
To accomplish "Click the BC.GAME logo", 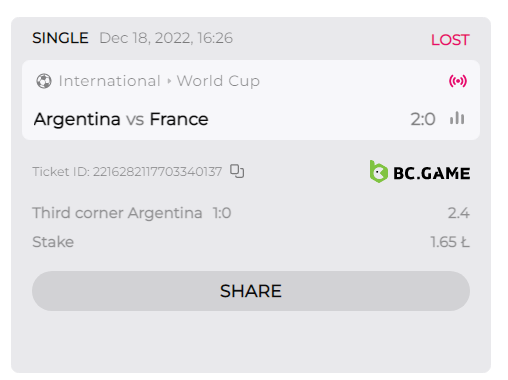I will point(420,172).
